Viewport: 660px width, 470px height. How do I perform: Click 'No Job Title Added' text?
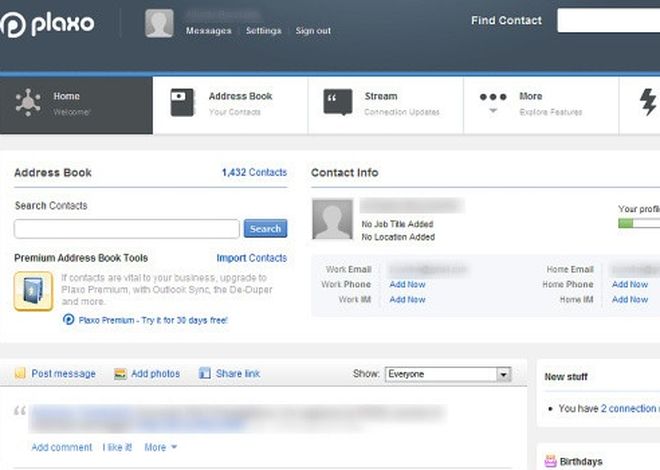397,224
